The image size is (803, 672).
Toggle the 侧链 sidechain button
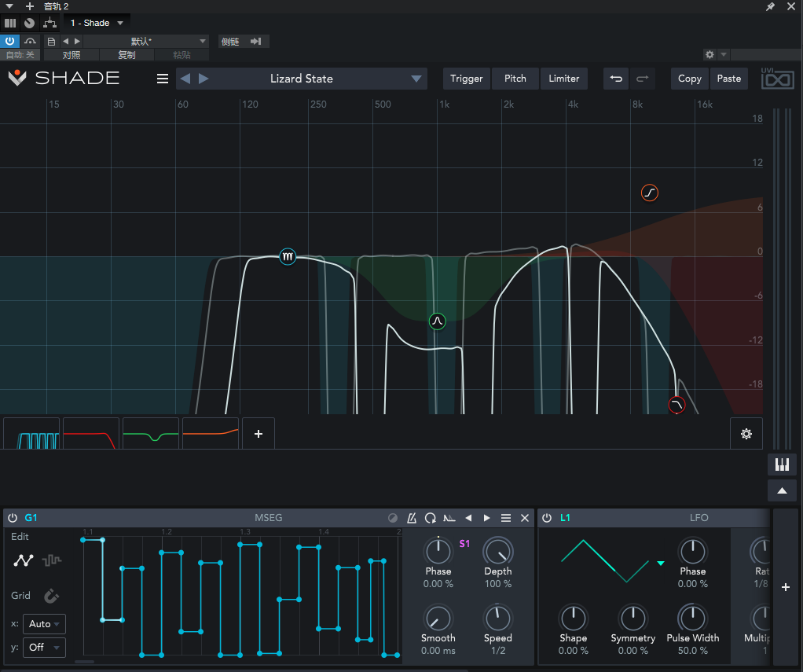pyautogui.click(x=230, y=42)
